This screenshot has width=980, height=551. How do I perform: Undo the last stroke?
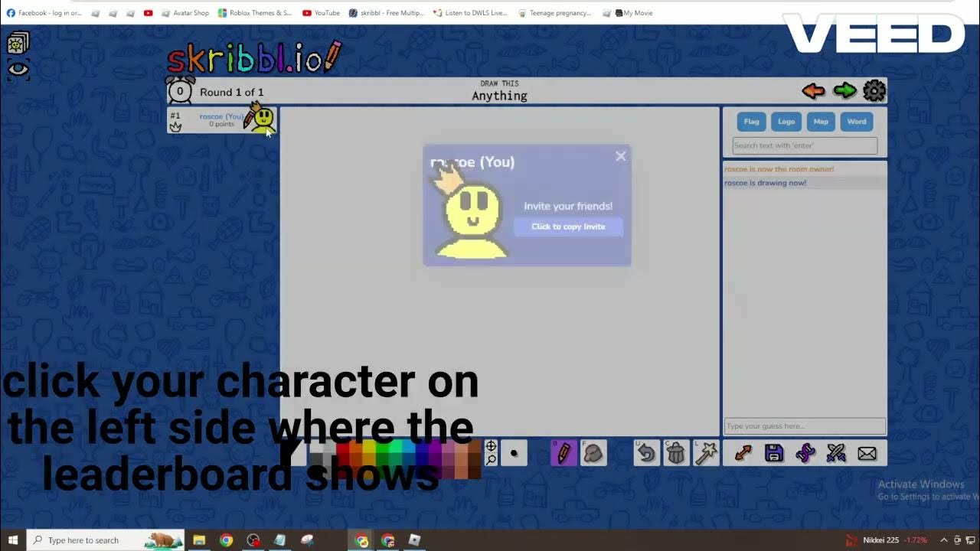coord(647,453)
